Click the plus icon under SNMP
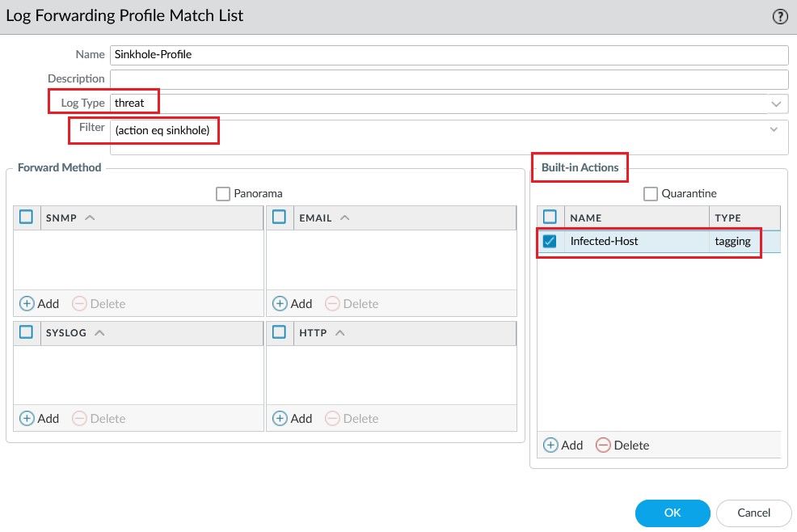797x532 pixels. pyautogui.click(x=27, y=304)
